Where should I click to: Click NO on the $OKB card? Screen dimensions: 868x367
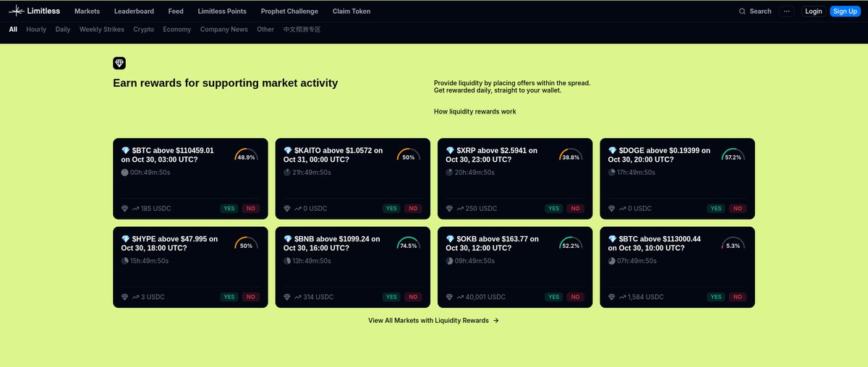(x=575, y=297)
